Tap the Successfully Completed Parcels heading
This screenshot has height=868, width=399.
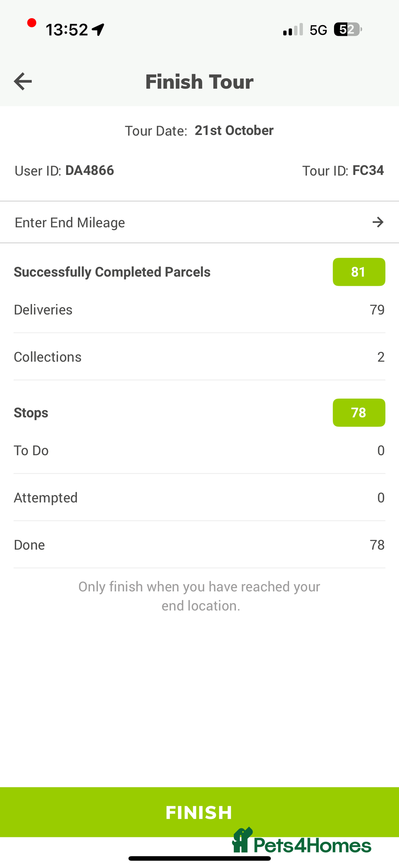pos(112,272)
